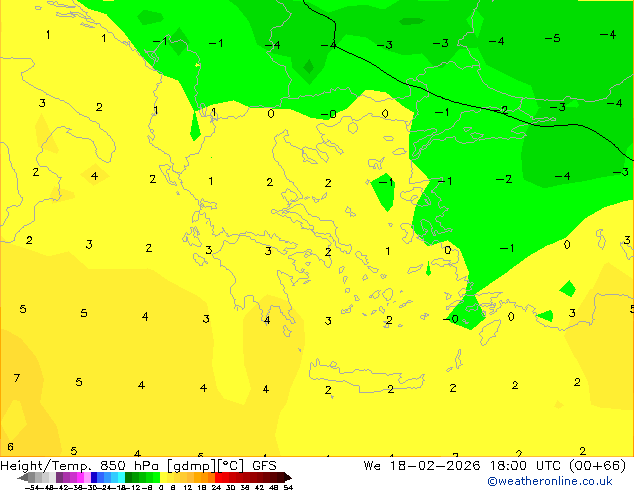The image size is (634, 490).
Task: Click the date 'We 18-02-2026'
Action: 422,466
